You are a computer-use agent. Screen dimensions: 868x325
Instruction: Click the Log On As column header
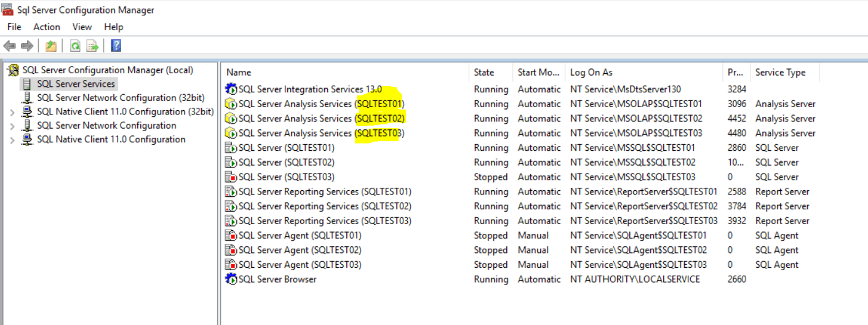tap(591, 73)
